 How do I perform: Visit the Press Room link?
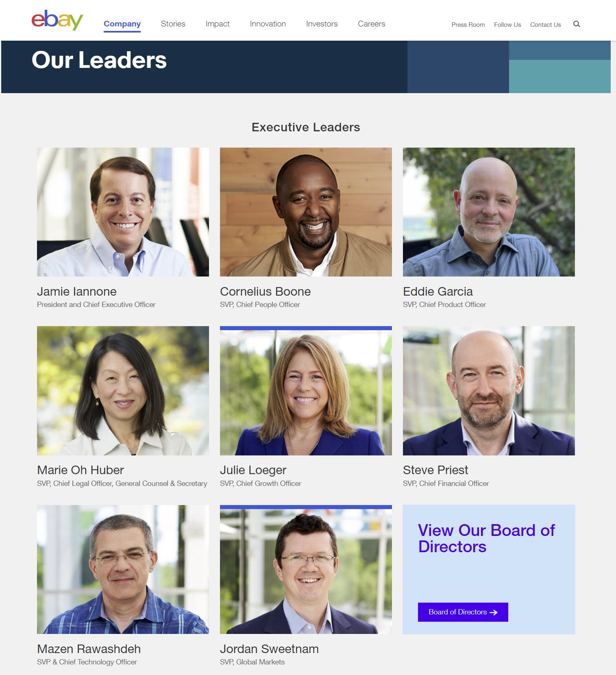(468, 24)
